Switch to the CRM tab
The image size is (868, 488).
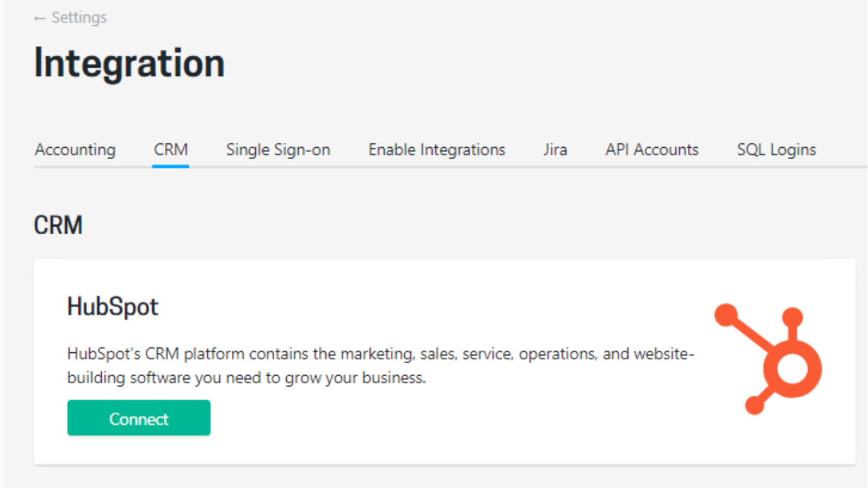click(171, 150)
